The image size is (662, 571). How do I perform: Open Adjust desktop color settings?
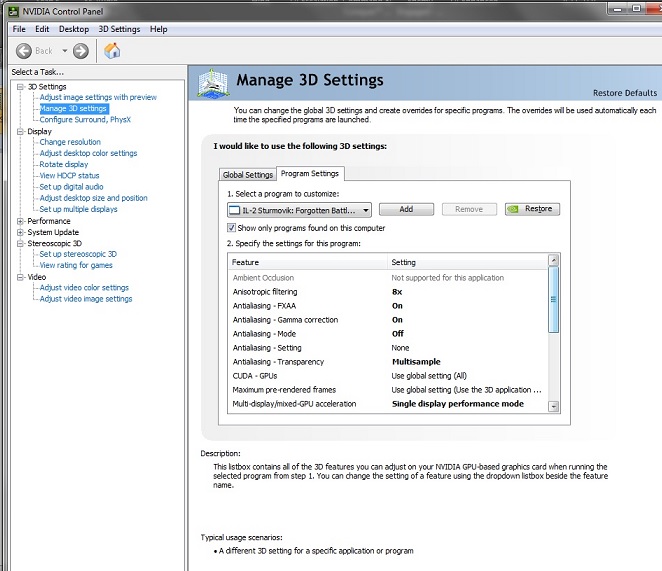click(x=88, y=153)
